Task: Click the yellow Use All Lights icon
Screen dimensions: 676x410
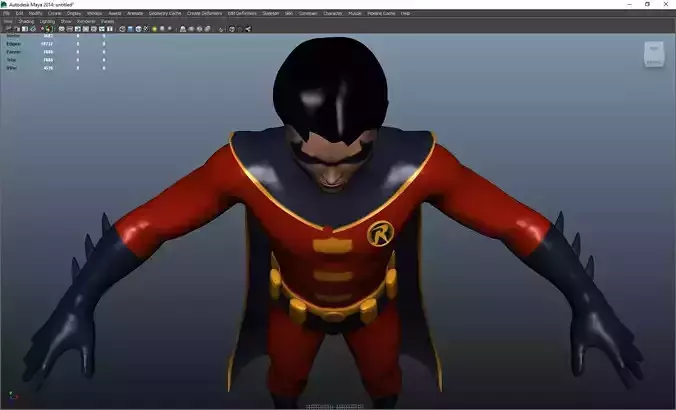Action: (x=154, y=29)
